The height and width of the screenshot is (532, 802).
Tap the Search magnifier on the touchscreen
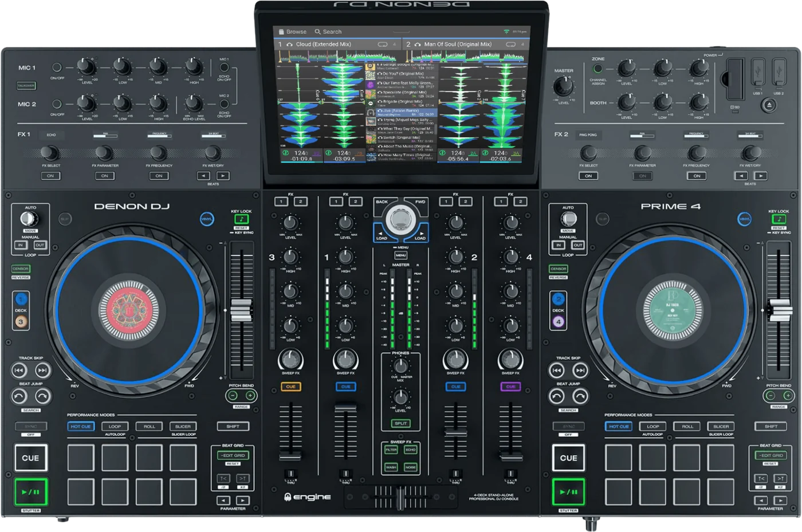(317, 32)
